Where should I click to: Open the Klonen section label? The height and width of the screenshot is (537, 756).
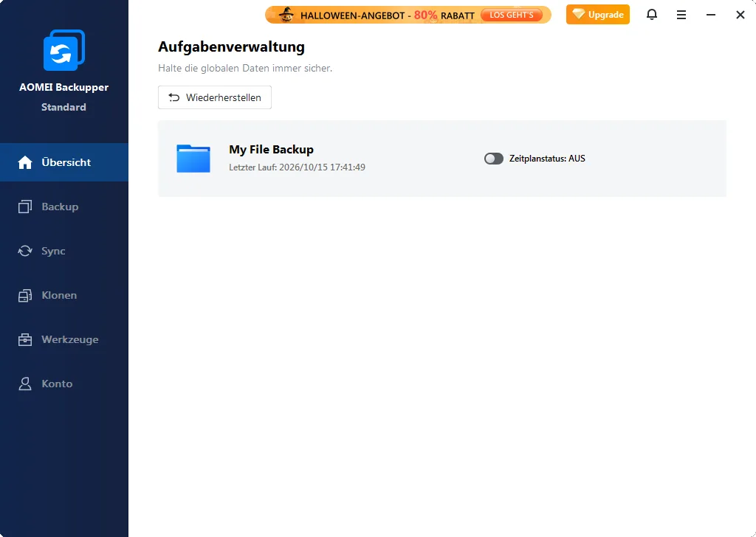point(59,295)
